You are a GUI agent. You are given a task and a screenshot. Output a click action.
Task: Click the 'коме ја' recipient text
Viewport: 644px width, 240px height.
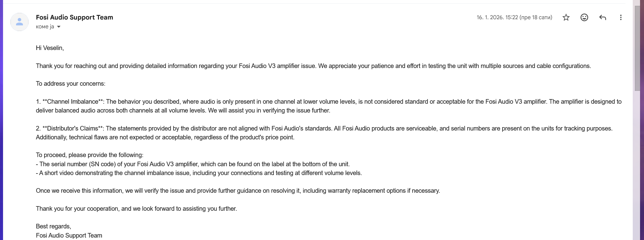coord(45,27)
